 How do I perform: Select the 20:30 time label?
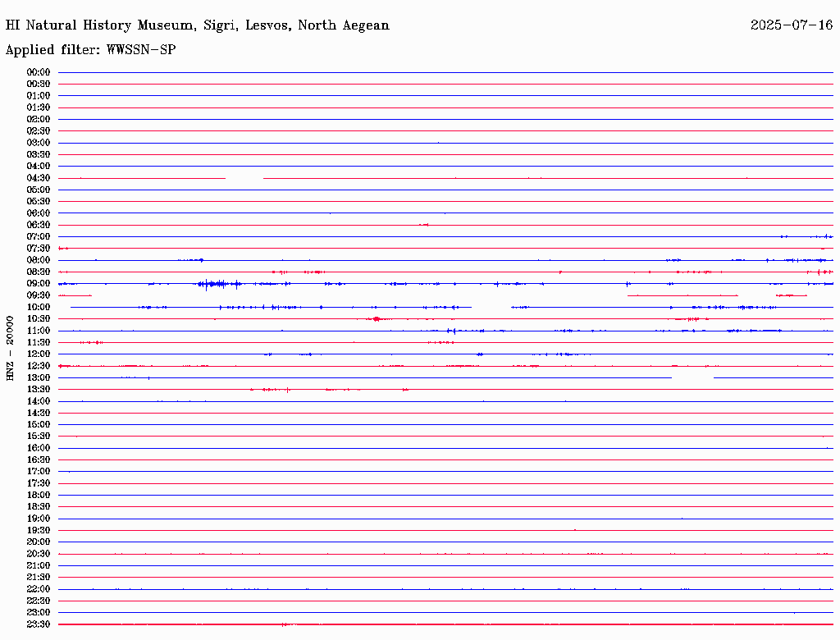[x=39, y=554]
